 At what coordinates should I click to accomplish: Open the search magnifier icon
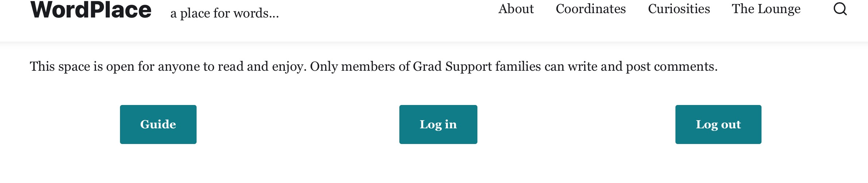click(x=840, y=9)
